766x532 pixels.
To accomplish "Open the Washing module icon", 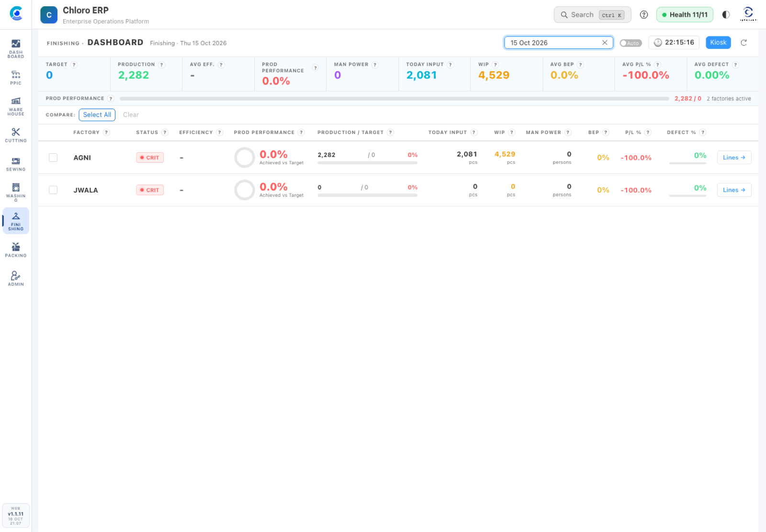I will click(x=16, y=192).
